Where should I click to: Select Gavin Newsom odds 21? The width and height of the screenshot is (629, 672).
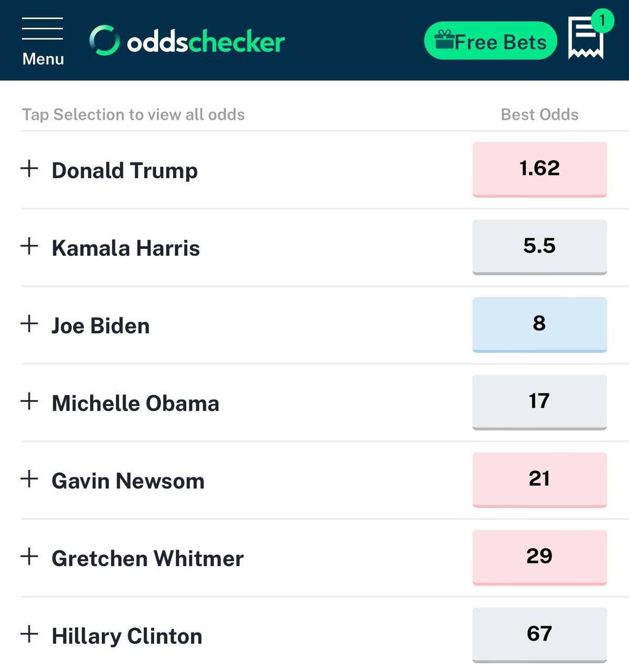pos(539,479)
